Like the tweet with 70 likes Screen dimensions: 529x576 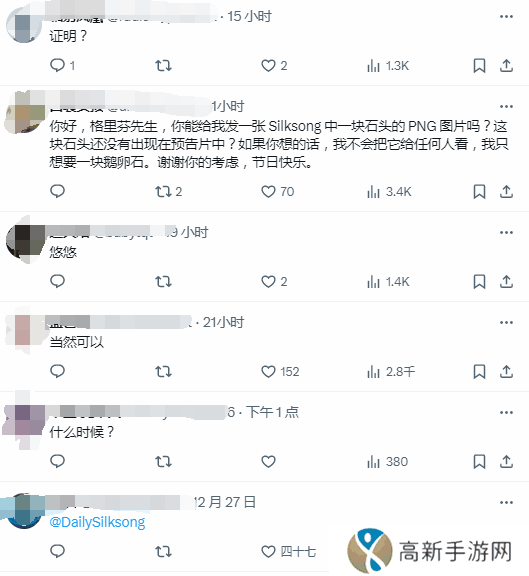[x=277, y=191]
